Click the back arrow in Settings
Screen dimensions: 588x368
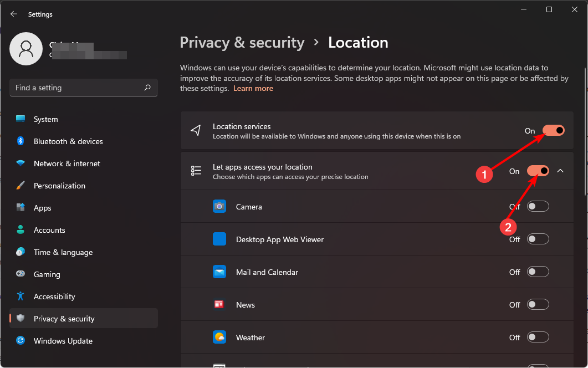(14, 14)
